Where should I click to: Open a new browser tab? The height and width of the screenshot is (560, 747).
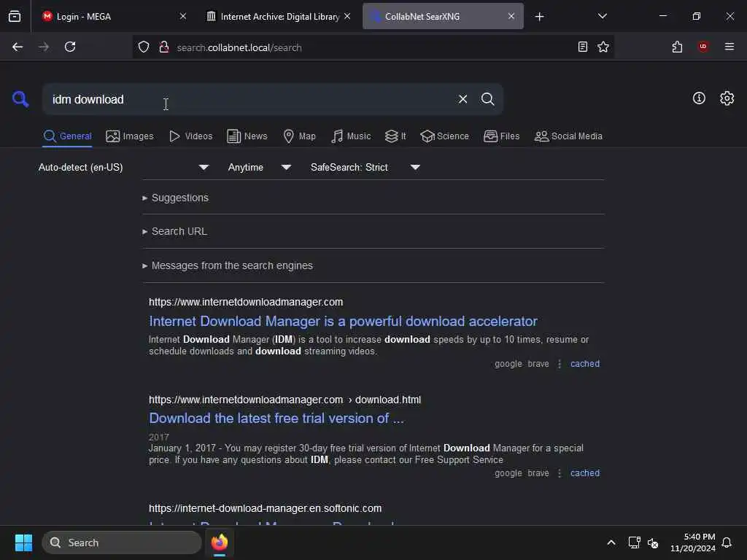tap(539, 17)
